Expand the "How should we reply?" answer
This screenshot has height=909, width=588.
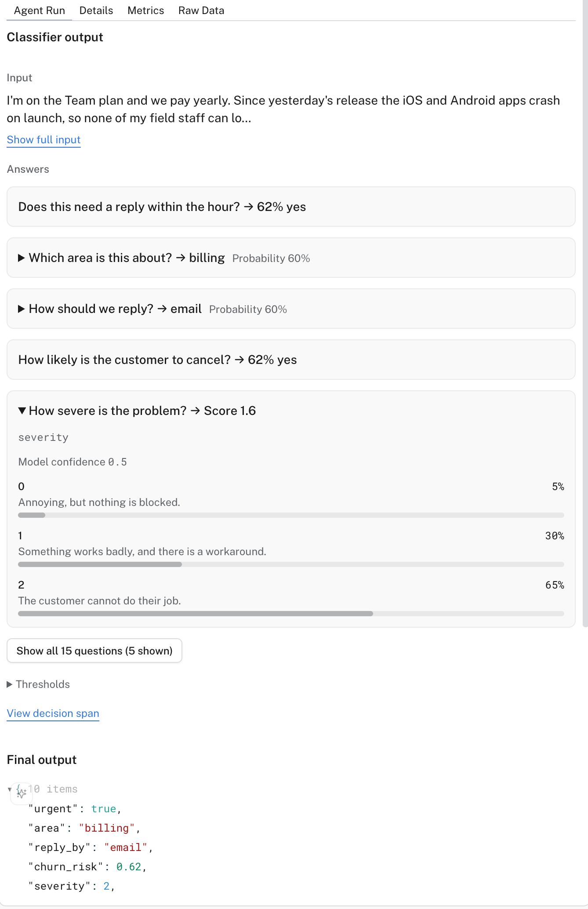click(21, 309)
